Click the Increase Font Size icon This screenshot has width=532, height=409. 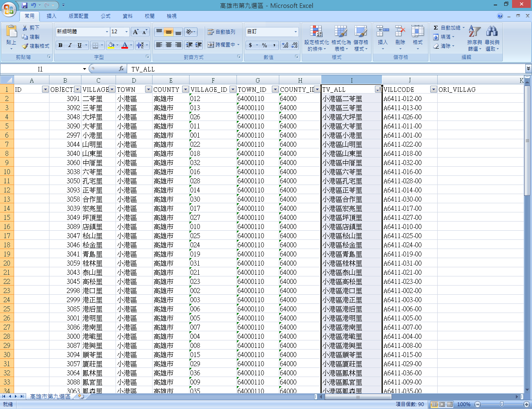click(x=135, y=32)
